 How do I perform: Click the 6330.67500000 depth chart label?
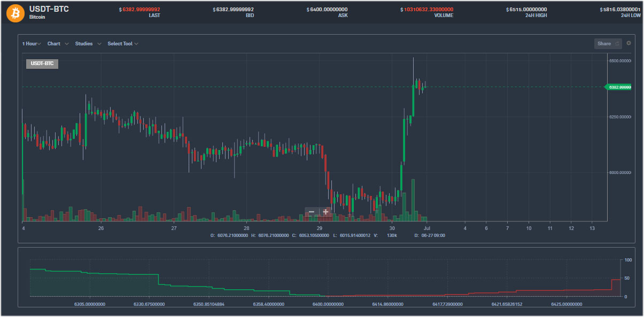(149, 304)
